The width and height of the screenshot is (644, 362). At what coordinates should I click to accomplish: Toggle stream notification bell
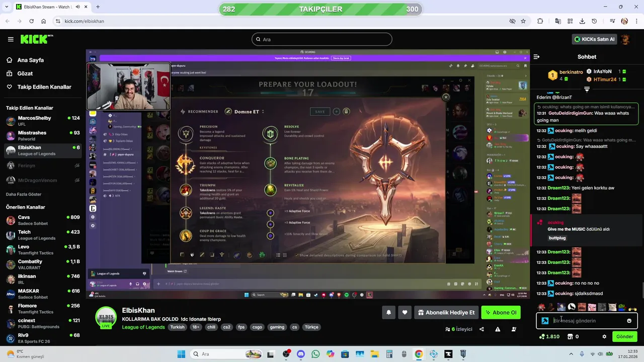click(388, 312)
